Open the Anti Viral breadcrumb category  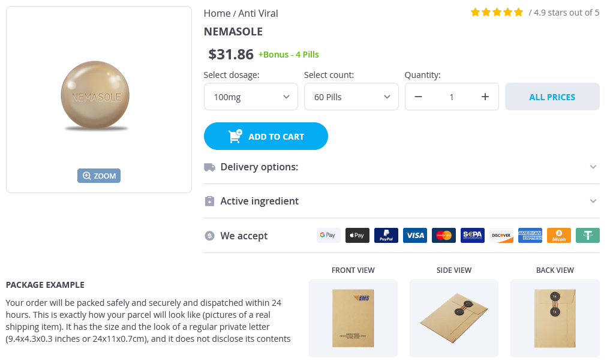click(258, 13)
